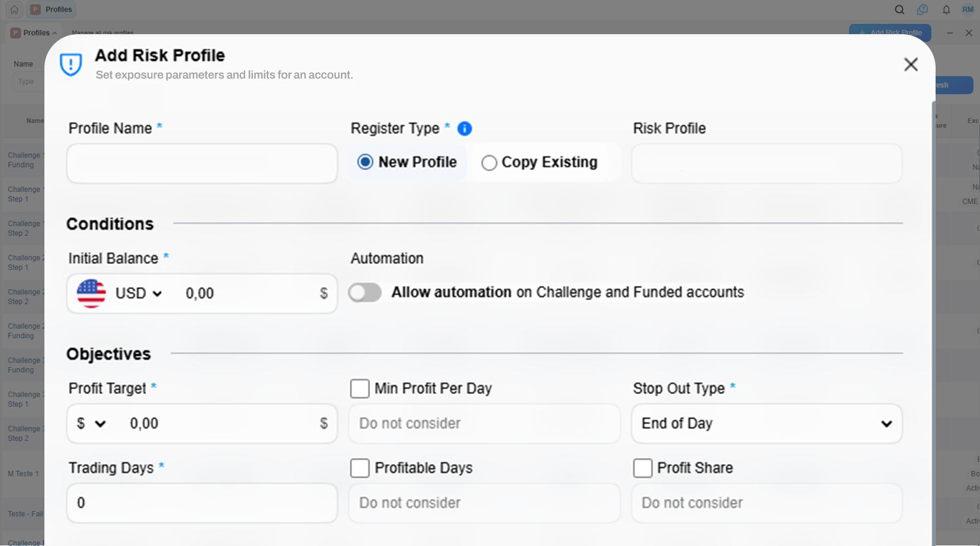Viewport: 980px width, 546px height.
Task: Click the home icon in the top bar
Action: tap(14, 10)
